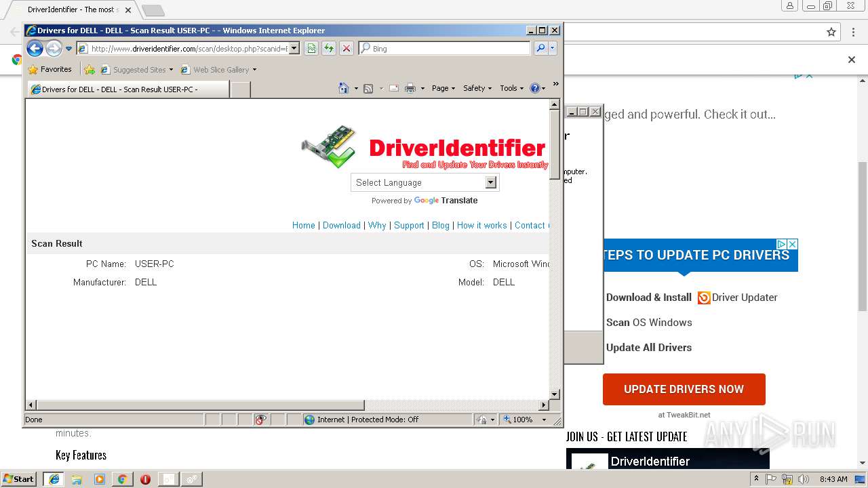Click the IE Home icon

[344, 88]
